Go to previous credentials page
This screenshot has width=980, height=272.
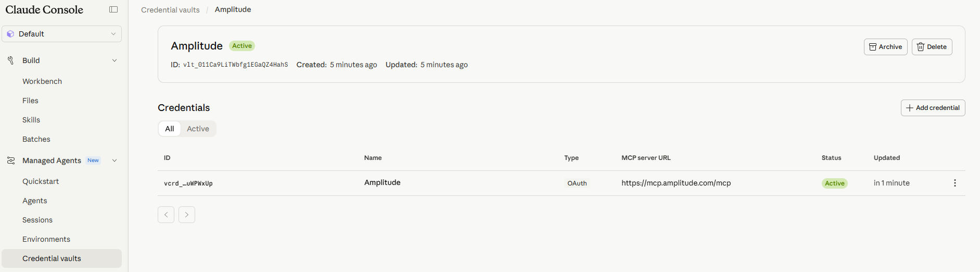click(x=166, y=215)
